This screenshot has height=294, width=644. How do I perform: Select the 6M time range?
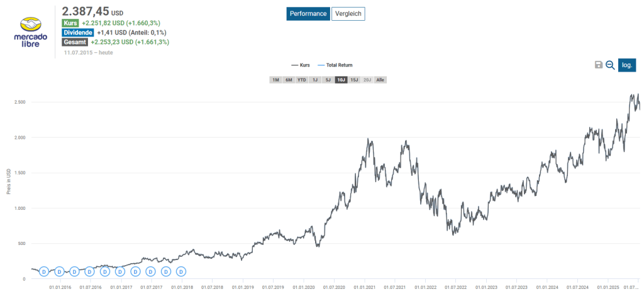click(289, 80)
